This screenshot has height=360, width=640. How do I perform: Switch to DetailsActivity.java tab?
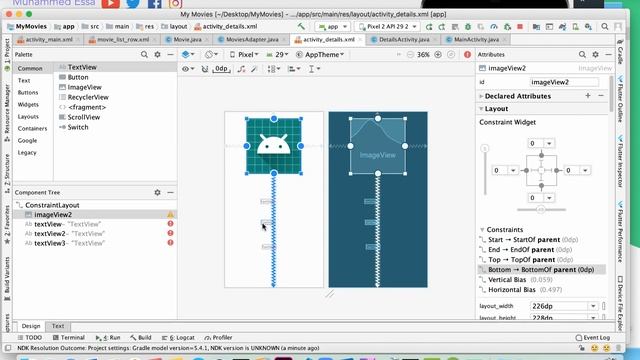pyautogui.click(x=404, y=40)
